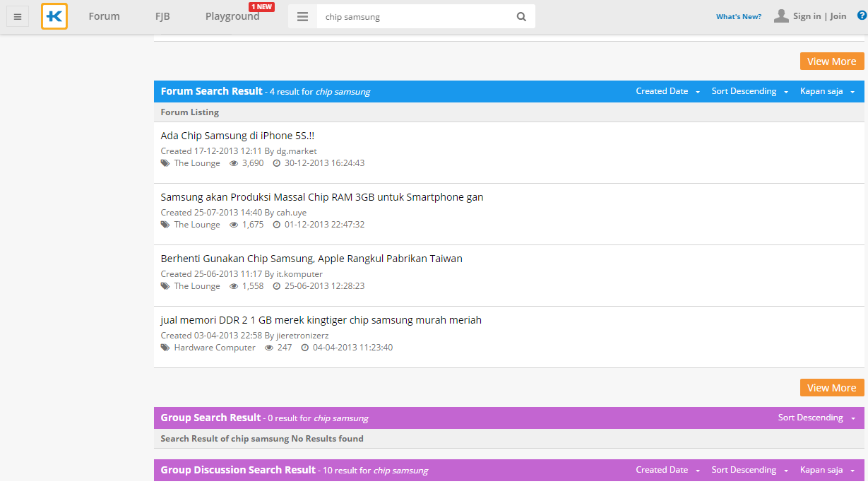Viewport: 868px width, 484px height.
Task: Click View More above Forum Search Result
Action: pyautogui.click(x=832, y=61)
